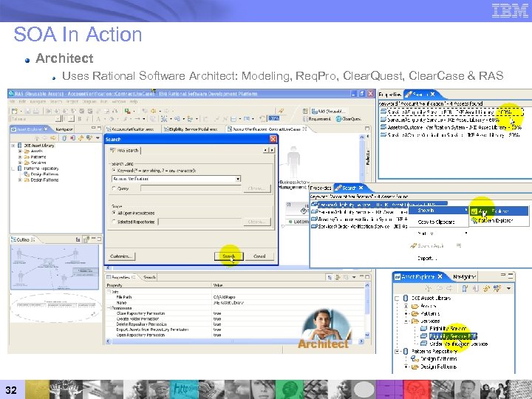Image resolution: width=532 pixels, height=399 pixels.
Task: Click the Customize... button
Action: (x=121, y=256)
